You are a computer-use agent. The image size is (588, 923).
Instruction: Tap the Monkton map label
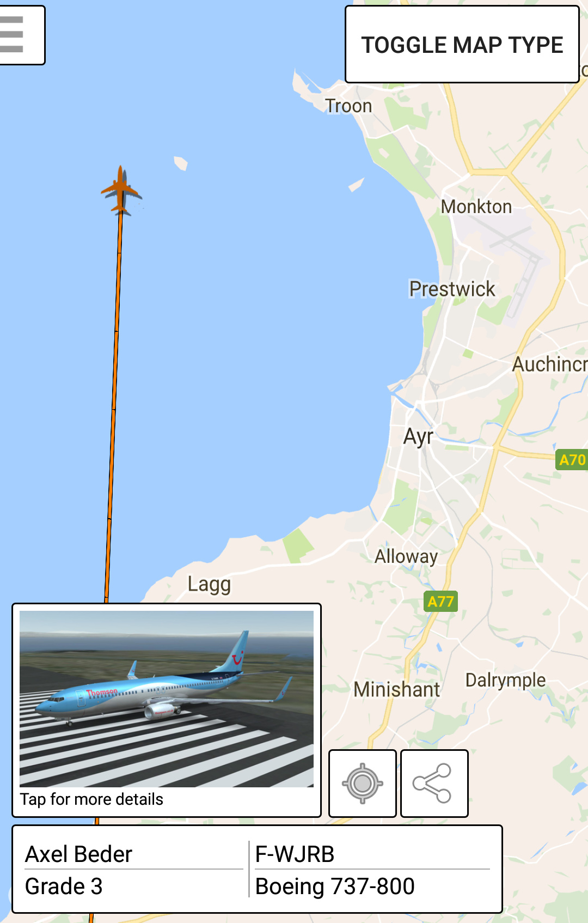tap(476, 207)
